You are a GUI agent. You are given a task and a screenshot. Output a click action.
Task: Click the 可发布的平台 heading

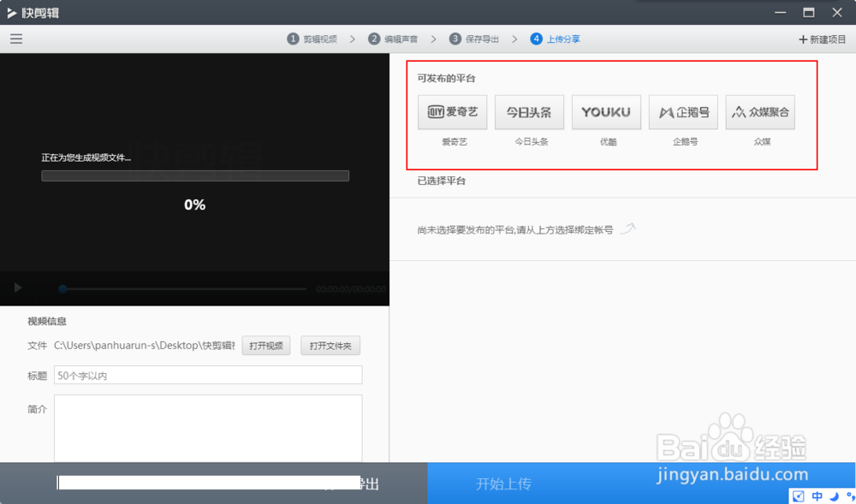point(447,79)
